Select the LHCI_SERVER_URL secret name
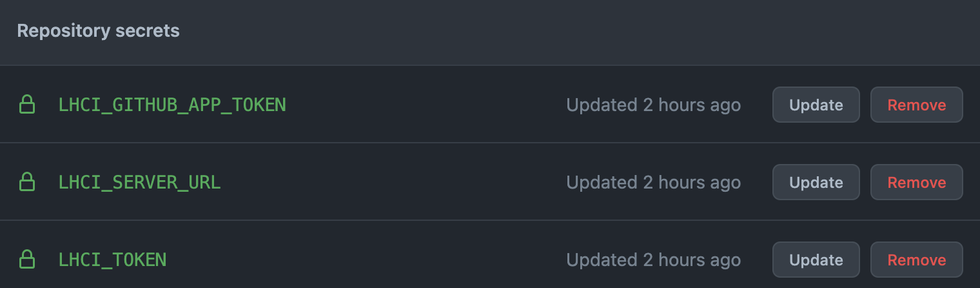Image resolution: width=980 pixels, height=288 pixels. pyautogui.click(x=139, y=182)
